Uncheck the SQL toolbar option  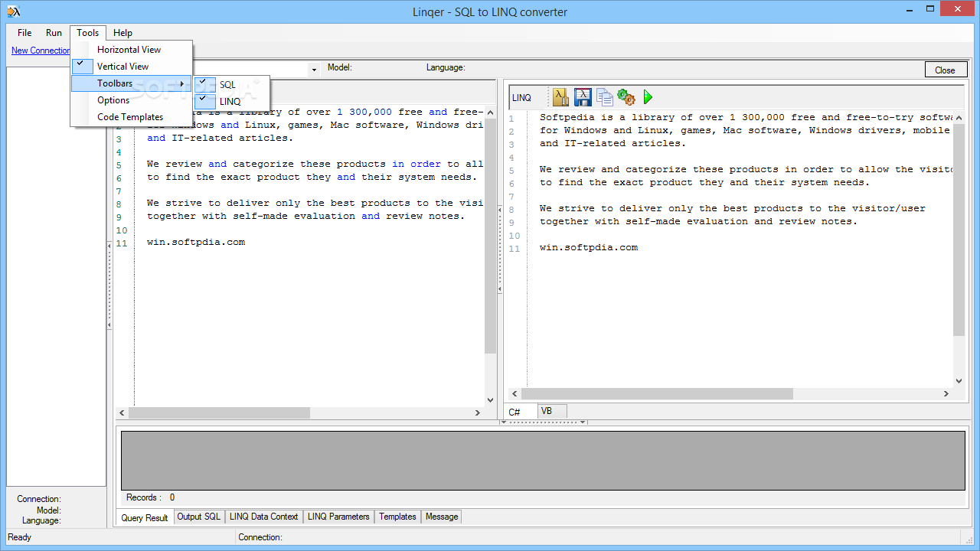[x=231, y=85]
